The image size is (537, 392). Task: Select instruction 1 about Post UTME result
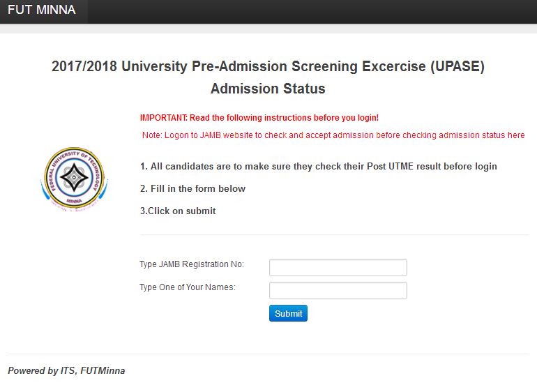(x=318, y=167)
